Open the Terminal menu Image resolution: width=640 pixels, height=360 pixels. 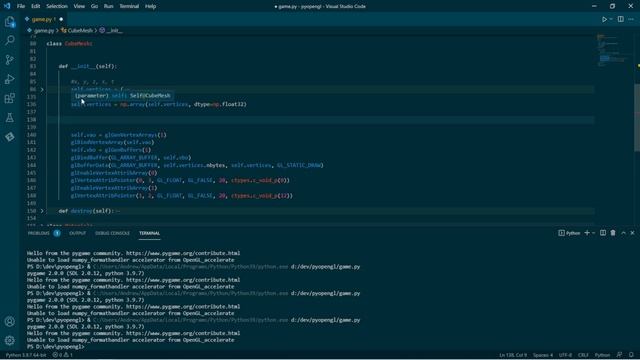(129, 6)
